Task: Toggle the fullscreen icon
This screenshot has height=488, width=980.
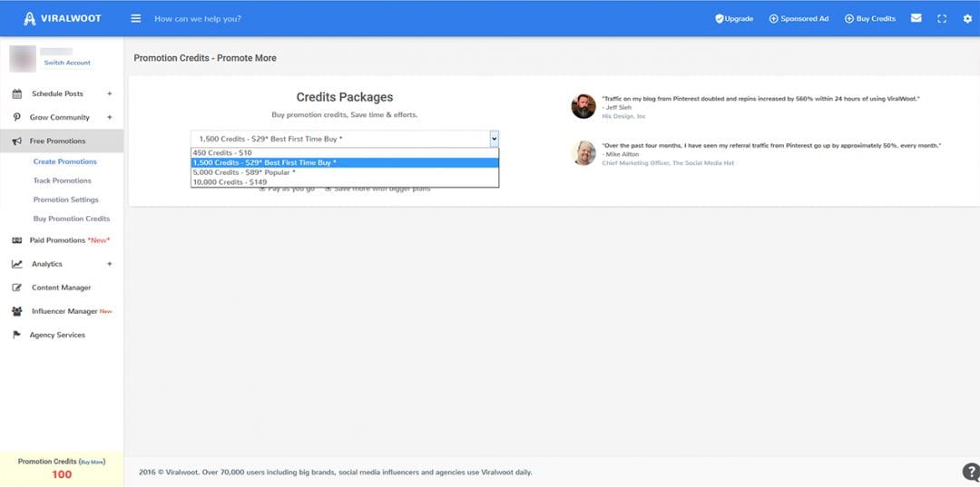Action: pyautogui.click(x=942, y=19)
